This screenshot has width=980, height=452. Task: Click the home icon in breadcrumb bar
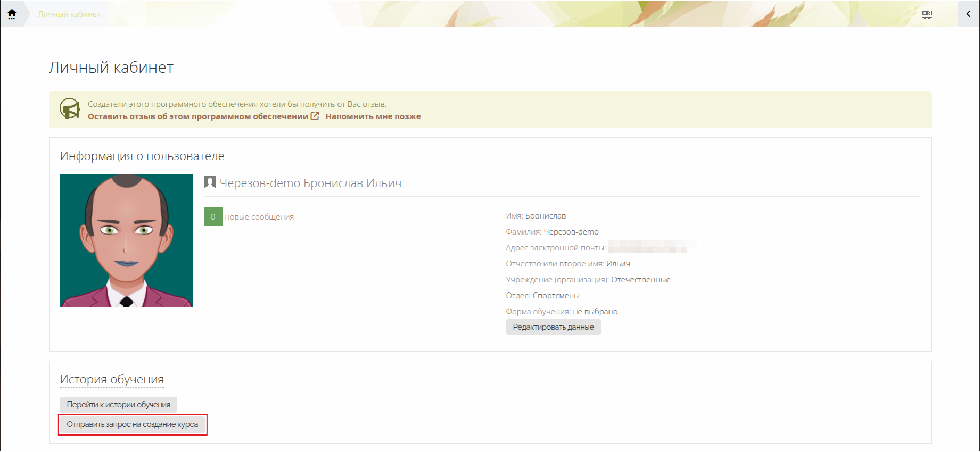click(x=12, y=14)
